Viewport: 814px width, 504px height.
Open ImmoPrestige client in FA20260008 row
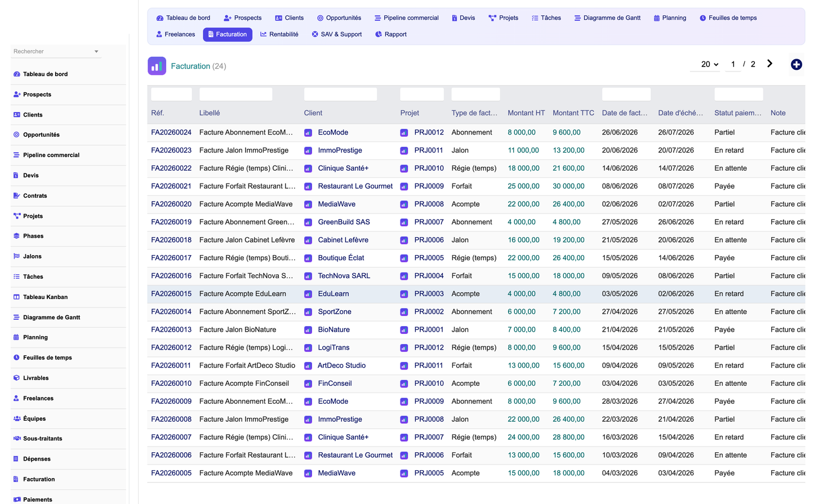[x=340, y=420]
